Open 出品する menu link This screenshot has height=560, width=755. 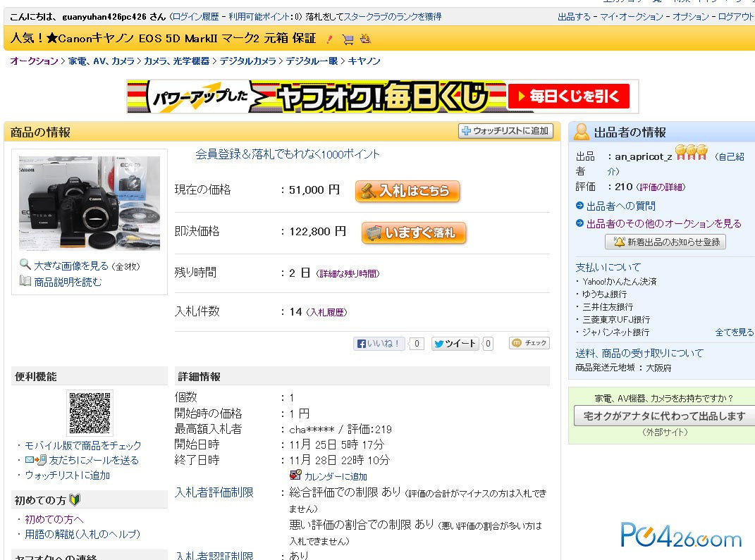[574, 17]
